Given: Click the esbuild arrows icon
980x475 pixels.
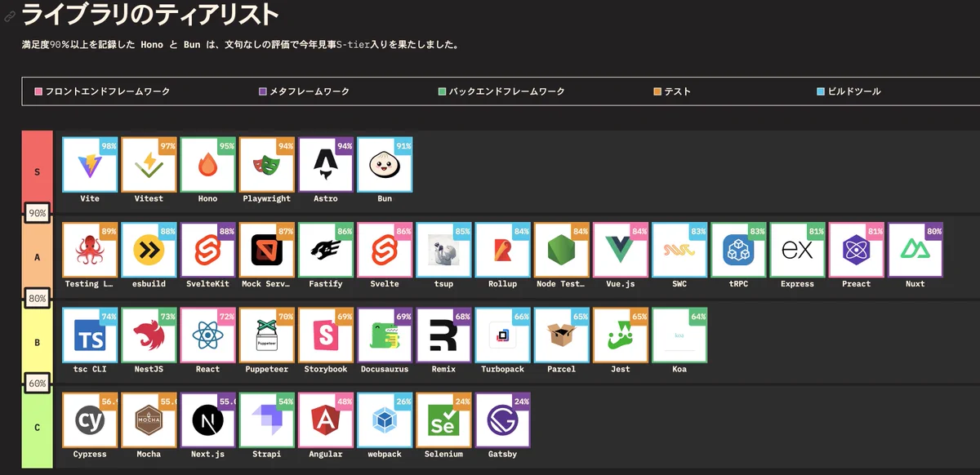Looking at the screenshot, I should point(149,252).
